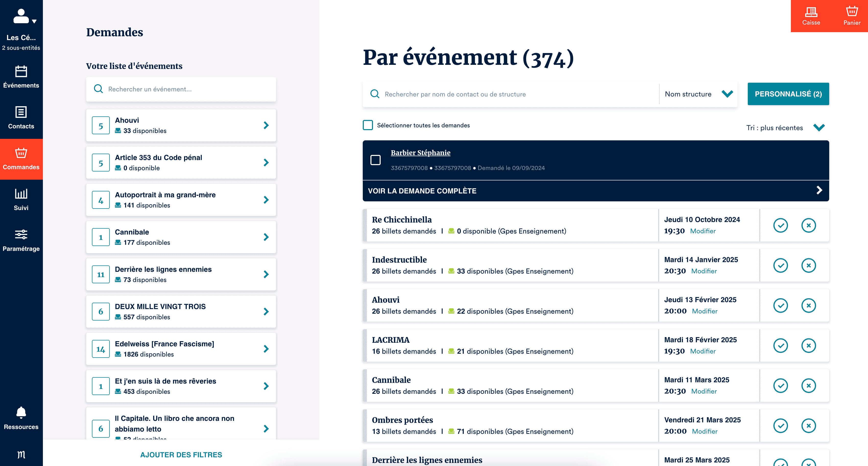Open the "Nom structure" dropdown

[698, 94]
